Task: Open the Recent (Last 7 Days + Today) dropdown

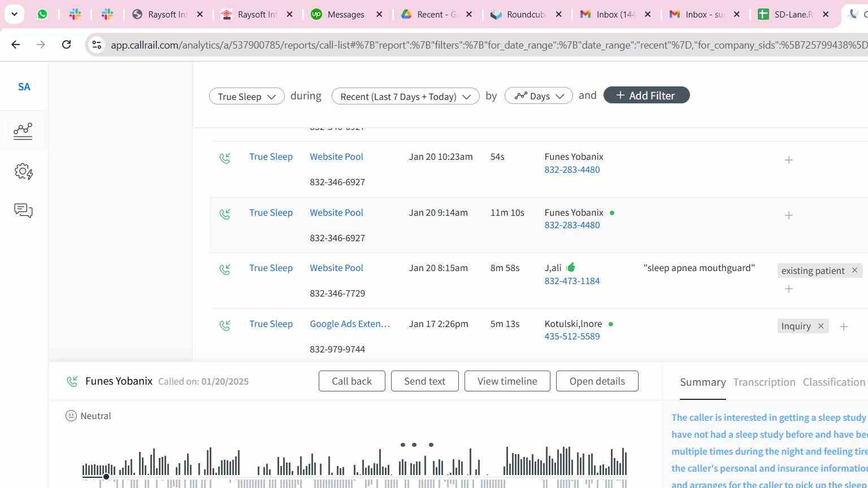Action: click(405, 96)
